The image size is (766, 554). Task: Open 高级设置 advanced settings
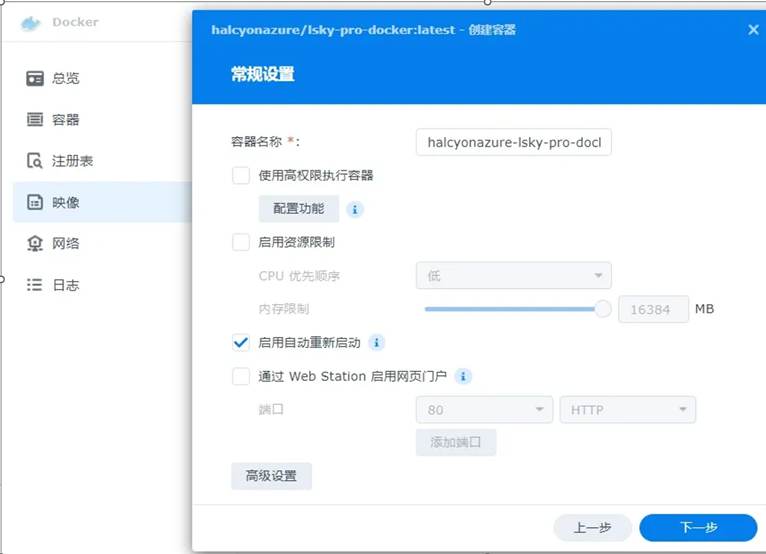[x=271, y=476]
